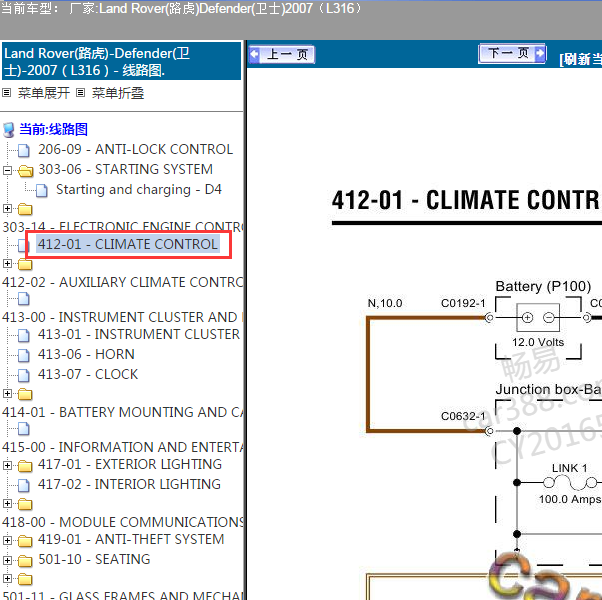Click document icon for 413-00 INSTRUMENT CLUSTER AND
Screen dimensions: 602x600
point(24,299)
